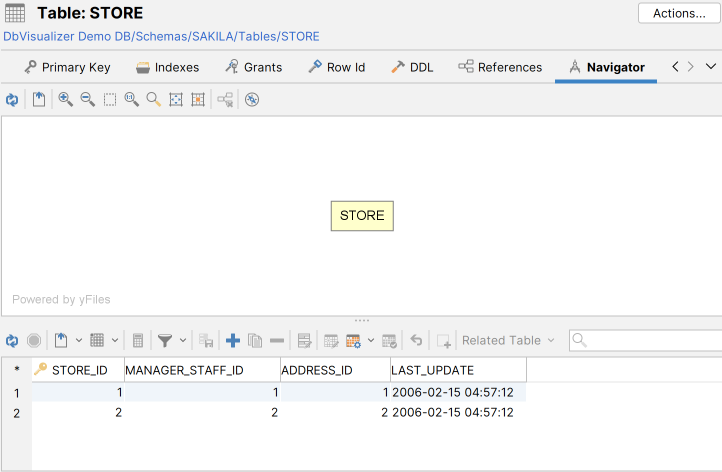This screenshot has width=722, height=472.
Task: Delete selected row with minus icon
Action: point(277,341)
